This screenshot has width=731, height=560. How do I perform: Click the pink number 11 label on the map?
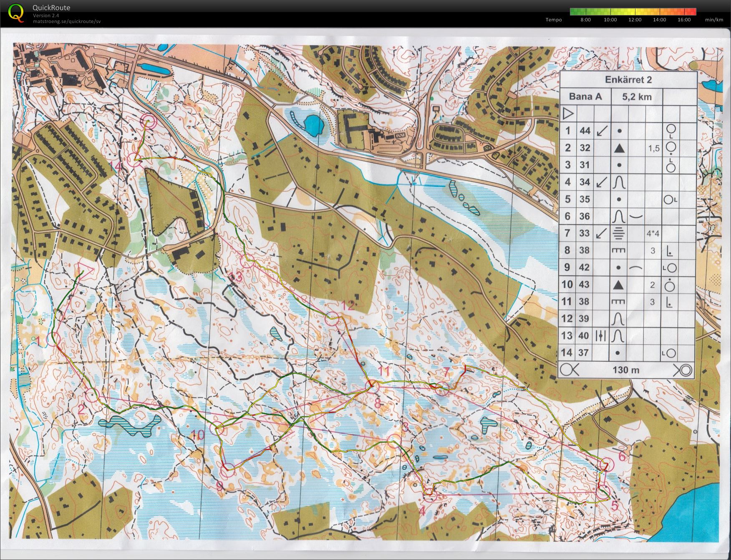(383, 371)
